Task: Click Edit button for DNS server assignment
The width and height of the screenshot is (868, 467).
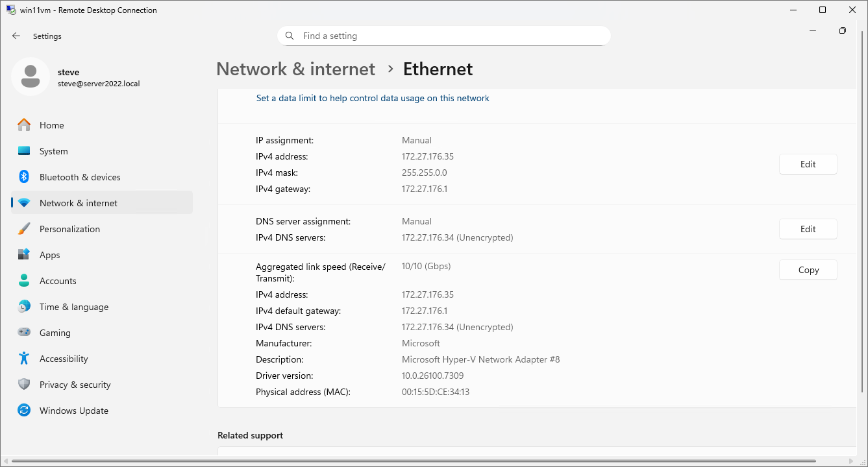Action: coord(808,229)
